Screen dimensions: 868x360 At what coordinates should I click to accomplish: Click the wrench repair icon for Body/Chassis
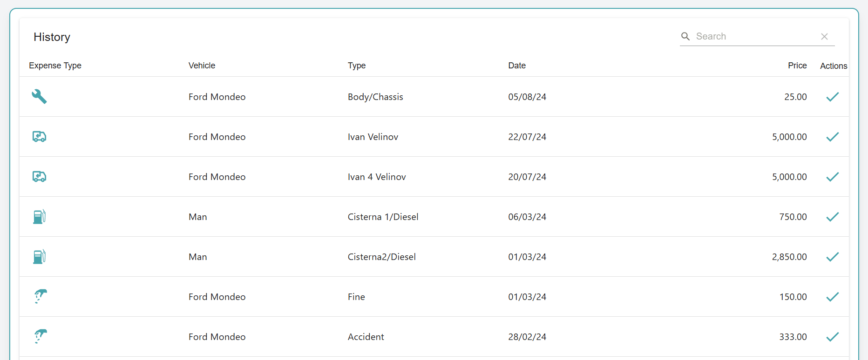(x=39, y=97)
